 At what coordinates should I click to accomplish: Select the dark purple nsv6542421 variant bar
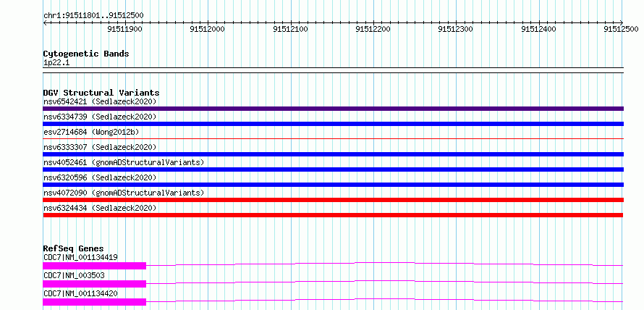click(333, 109)
